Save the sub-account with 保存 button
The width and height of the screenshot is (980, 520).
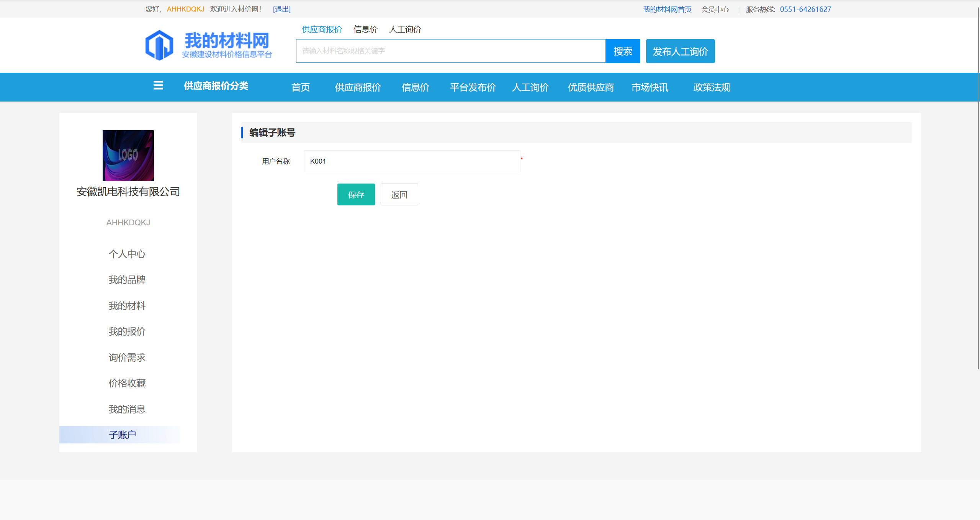click(356, 195)
